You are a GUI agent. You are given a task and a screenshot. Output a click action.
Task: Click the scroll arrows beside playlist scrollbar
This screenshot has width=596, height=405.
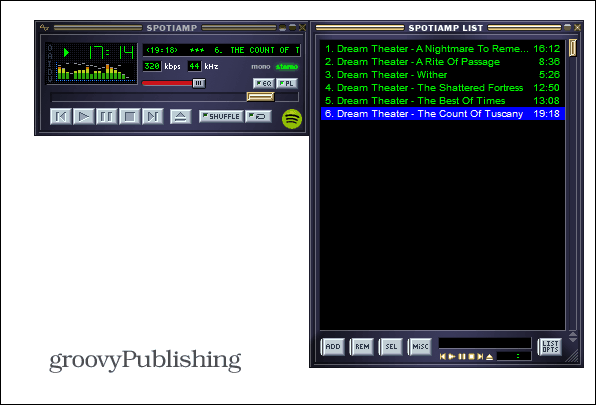click(572, 337)
